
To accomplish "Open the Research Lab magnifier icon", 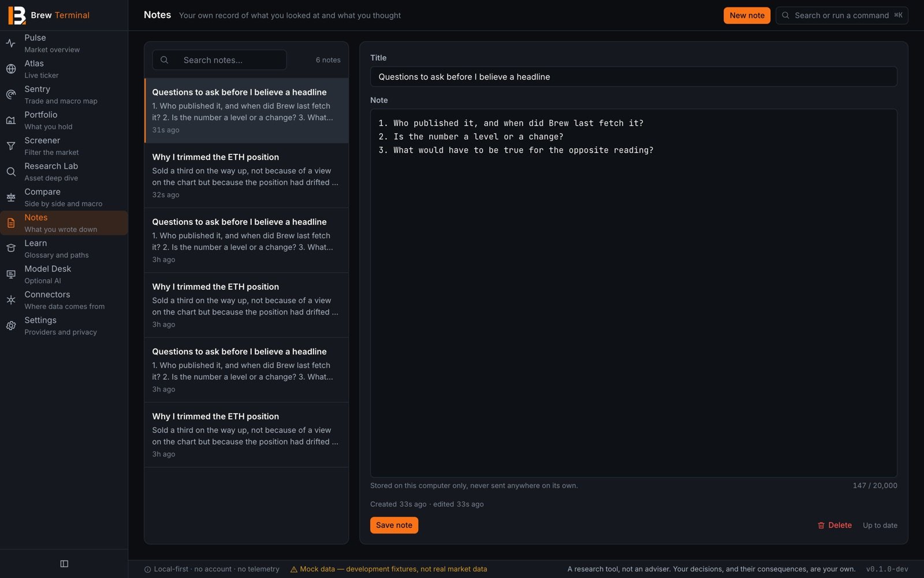I will click(x=11, y=172).
